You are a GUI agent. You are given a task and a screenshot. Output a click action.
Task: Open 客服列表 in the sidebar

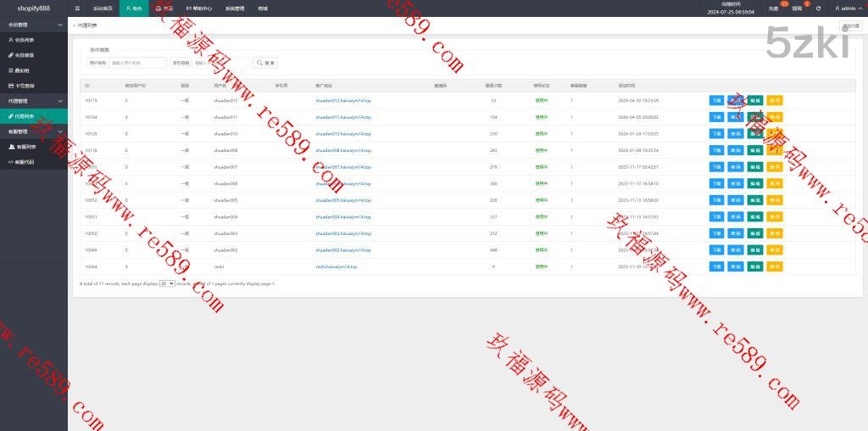click(x=25, y=147)
